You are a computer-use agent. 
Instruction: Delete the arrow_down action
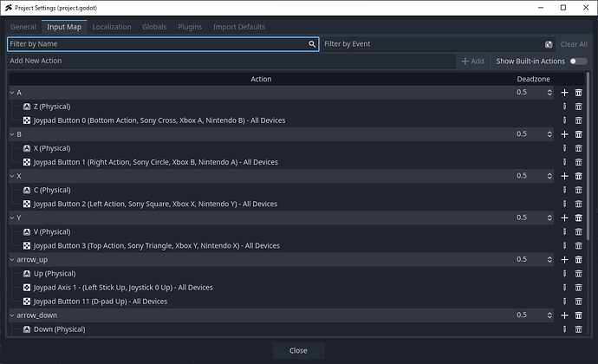coord(578,315)
